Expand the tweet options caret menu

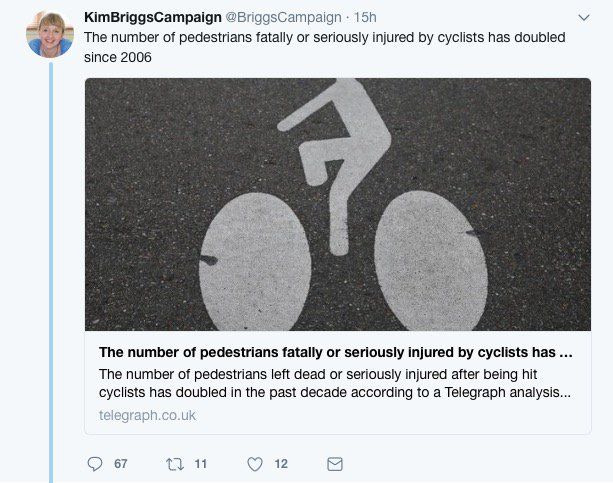(x=584, y=17)
